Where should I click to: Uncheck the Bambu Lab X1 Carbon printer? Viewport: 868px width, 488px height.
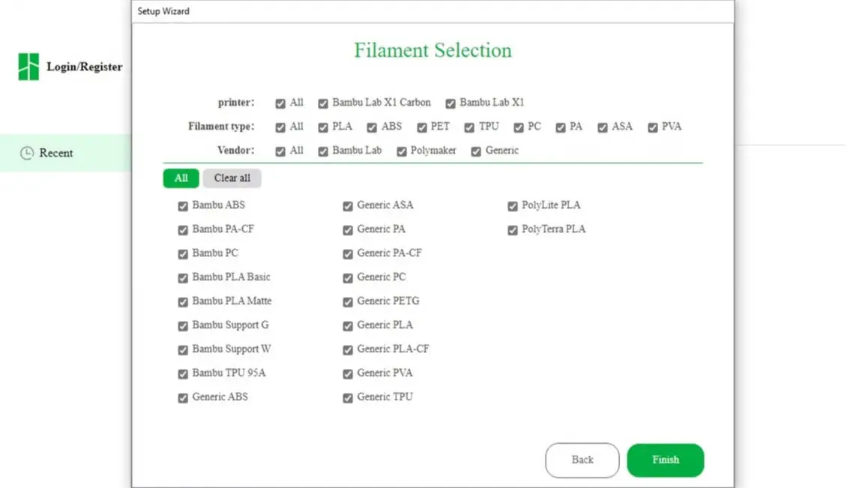click(x=323, y=103)
